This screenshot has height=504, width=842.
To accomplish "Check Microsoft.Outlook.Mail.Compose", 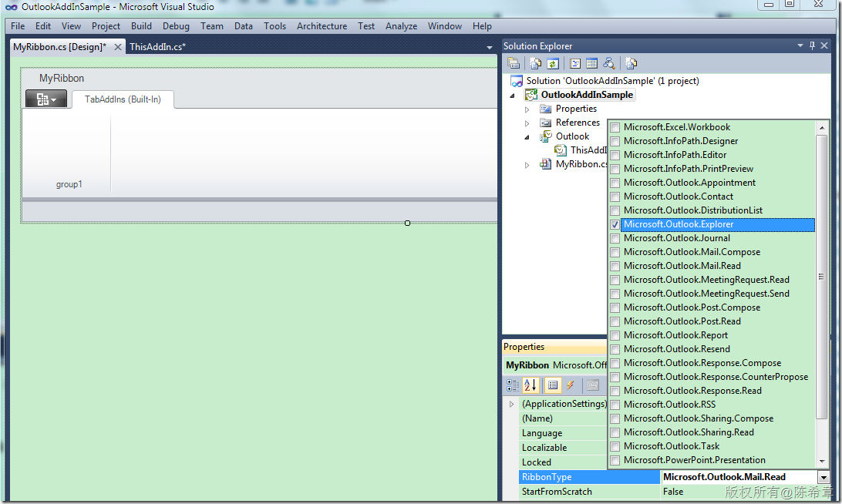I will tap(615, 252).
